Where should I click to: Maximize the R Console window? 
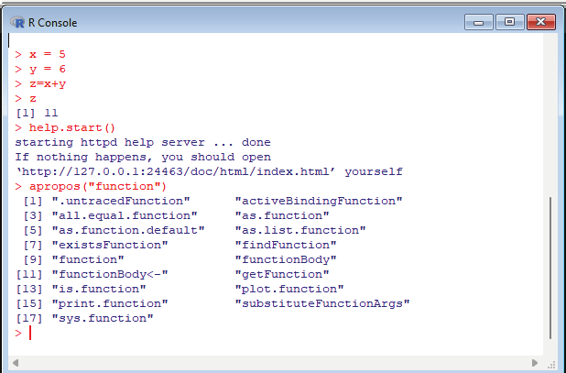(510, 22)
